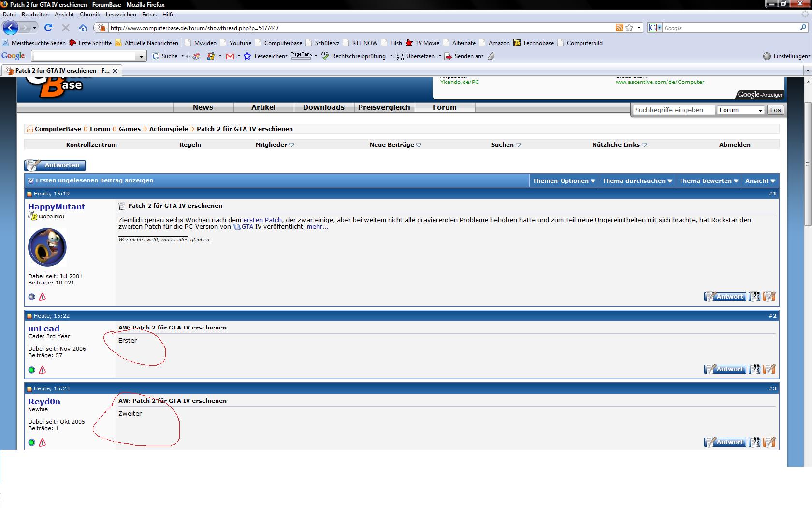Open the Thema durchsuchen dropdown

637,181
